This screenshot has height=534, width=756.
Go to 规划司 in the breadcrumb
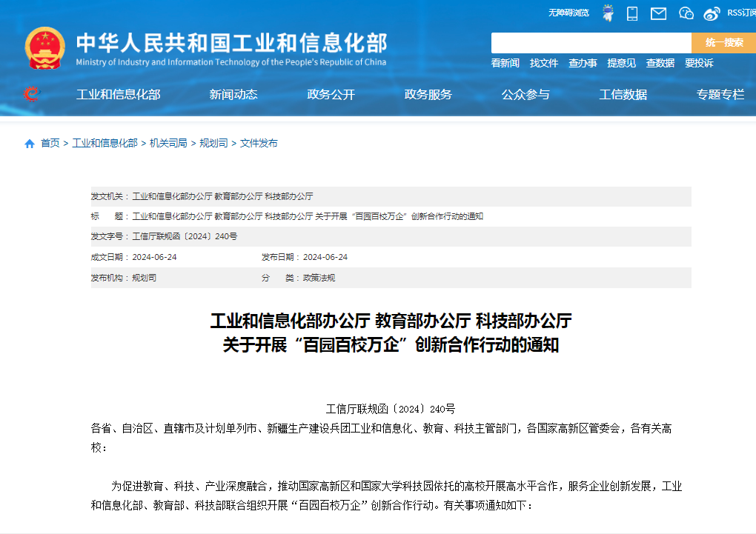click(x=213, y=143)
